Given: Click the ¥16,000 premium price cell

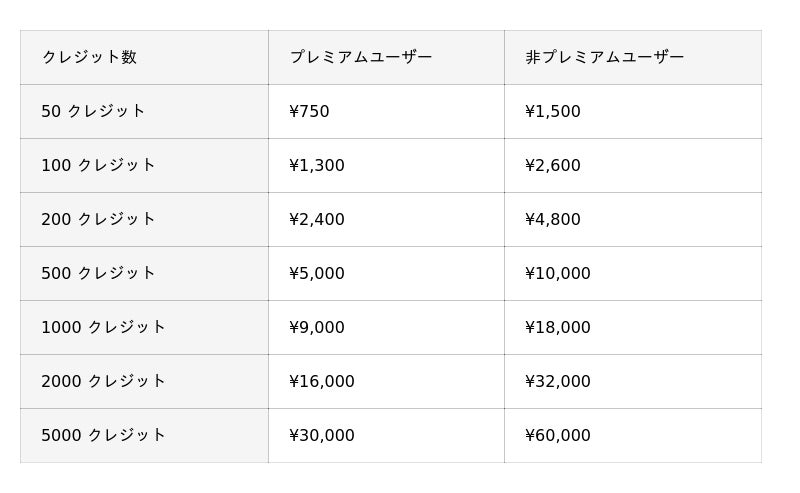Looking at the screenshot, I should tap(322, 381).
